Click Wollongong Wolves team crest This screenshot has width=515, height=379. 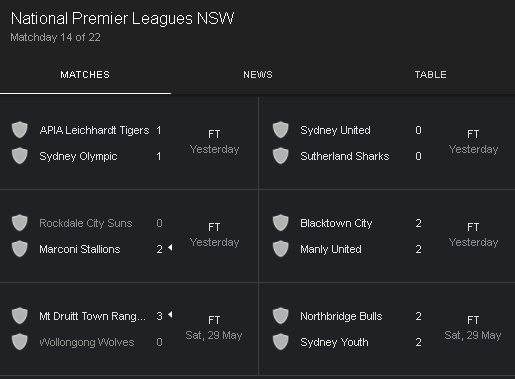click(20, 342)
